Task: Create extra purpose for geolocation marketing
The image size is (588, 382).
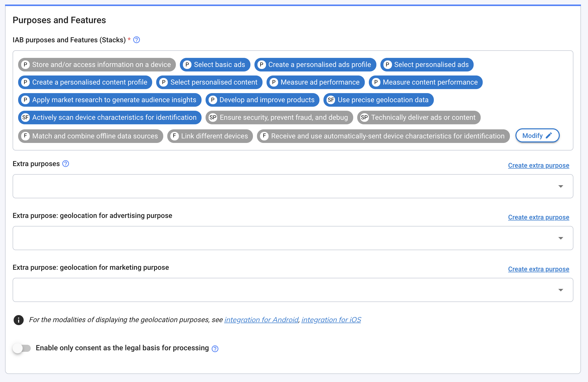Action: coord(538,269)
